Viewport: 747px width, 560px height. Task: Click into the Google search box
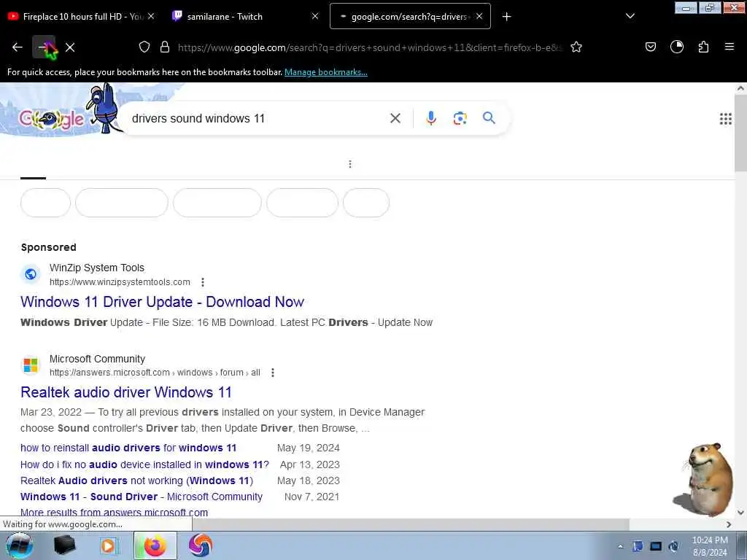pos(258,118)
